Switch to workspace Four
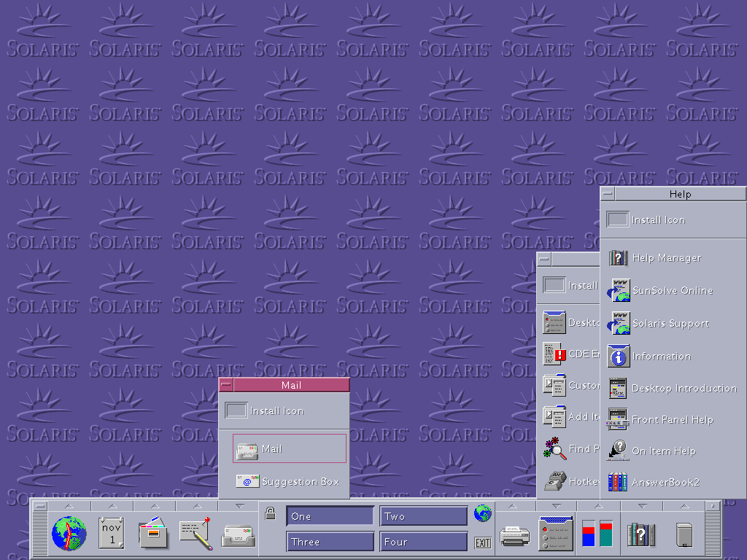 pos(424,542)
